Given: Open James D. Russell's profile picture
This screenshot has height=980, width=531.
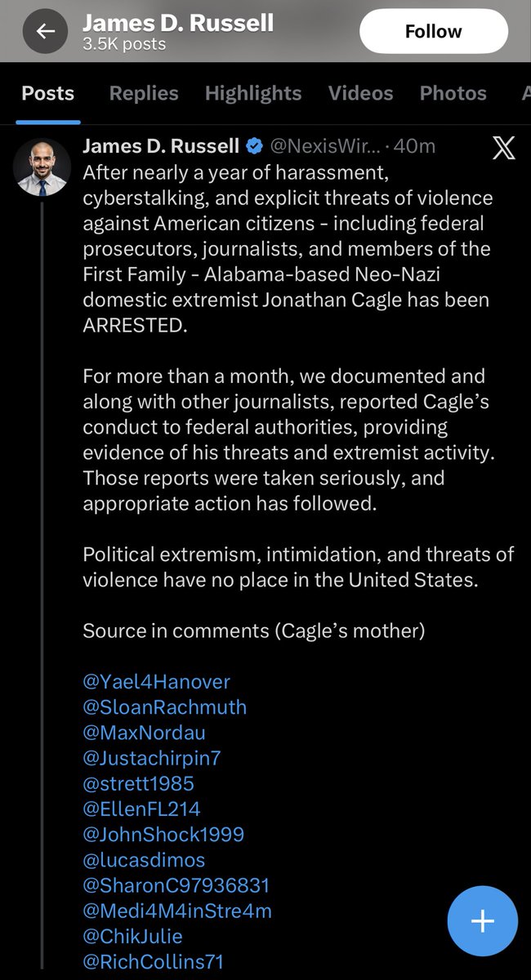Looking at the screenshot, I should tap(42, 166).
